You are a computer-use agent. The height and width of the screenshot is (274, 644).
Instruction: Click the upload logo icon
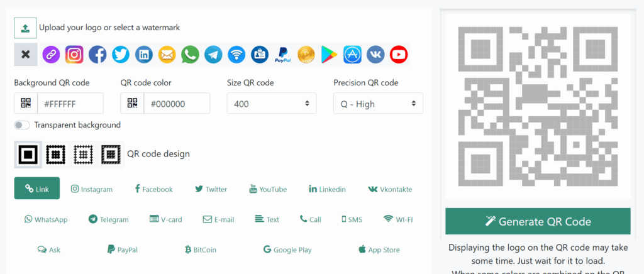[x=25, y=28]
